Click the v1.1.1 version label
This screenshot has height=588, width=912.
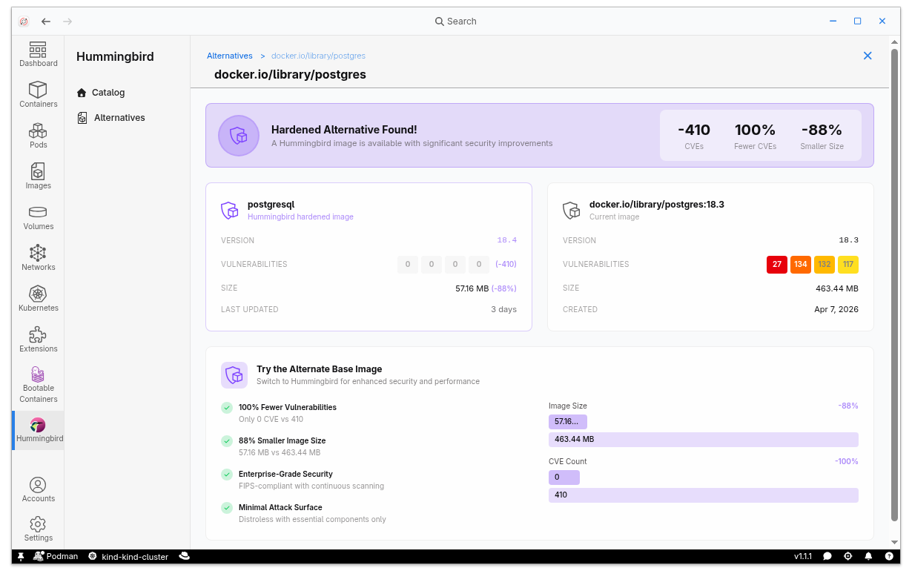click(x=803, y=556)
